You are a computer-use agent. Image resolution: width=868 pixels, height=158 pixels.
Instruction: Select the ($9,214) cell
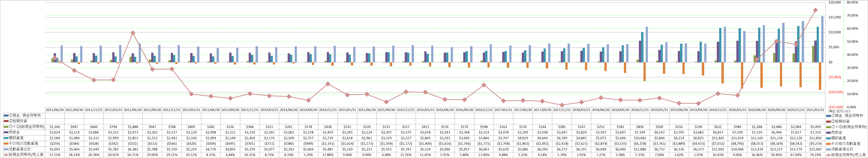tap(815, 144)
